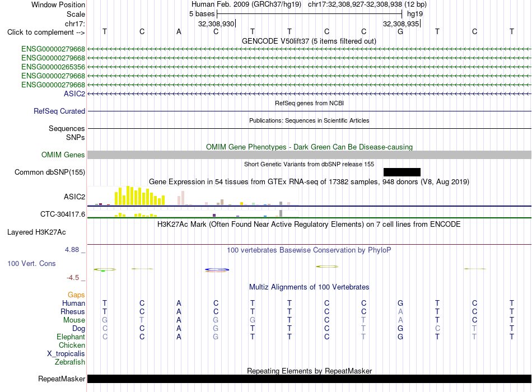Click the H3K27Ac Mark track title
This screenshot has width=532, height=392.
click(x=309, y=225)
